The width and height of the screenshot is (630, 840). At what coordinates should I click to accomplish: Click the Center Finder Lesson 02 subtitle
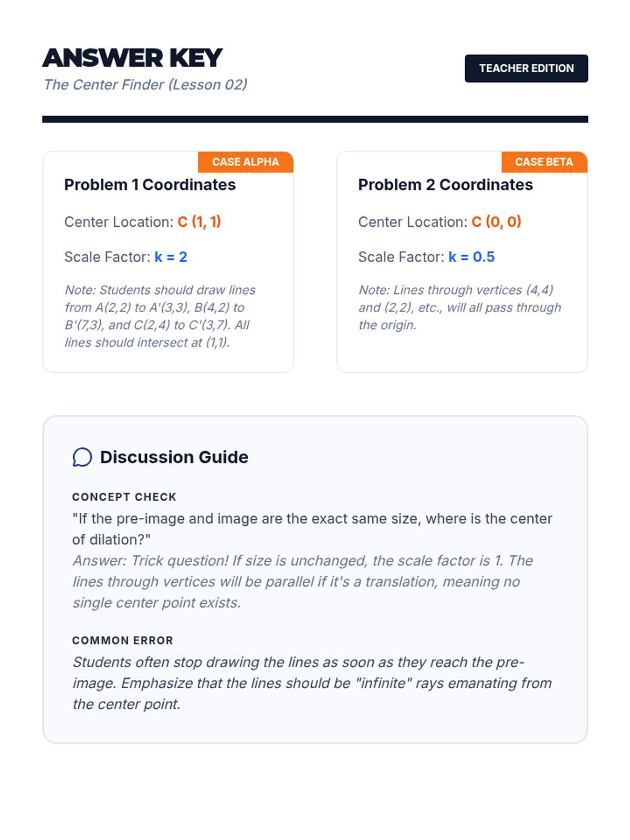[145, 85]
